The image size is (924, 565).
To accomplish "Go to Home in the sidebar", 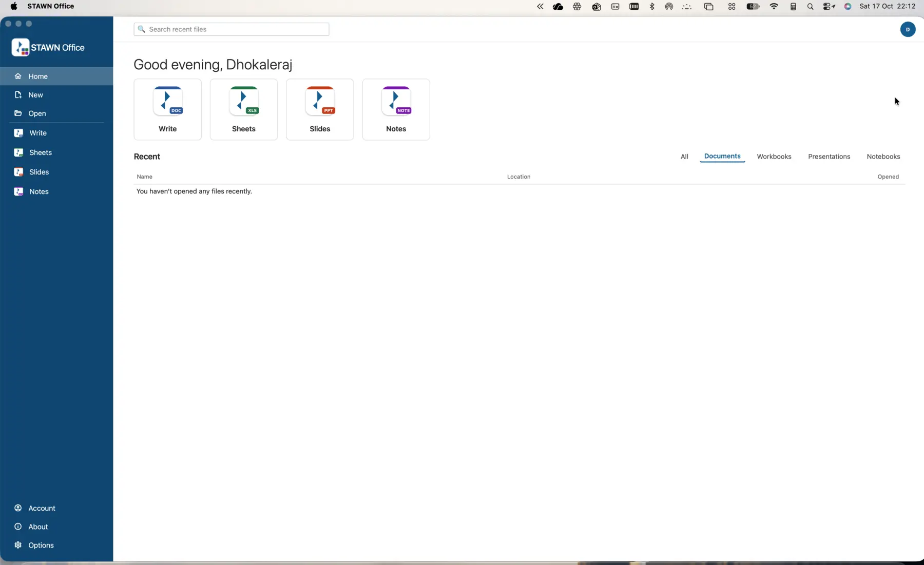I will (x=56, y=76).
